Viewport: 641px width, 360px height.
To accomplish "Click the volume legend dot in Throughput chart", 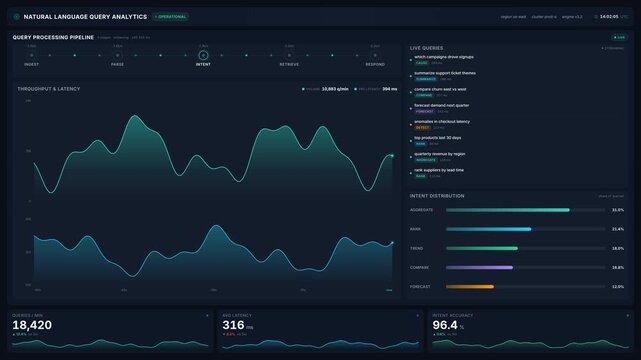I will click(x=303, y=89).
